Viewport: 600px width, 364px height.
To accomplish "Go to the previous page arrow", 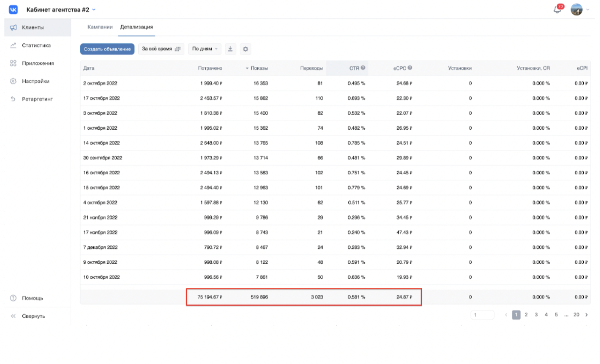I will (506, 315).
